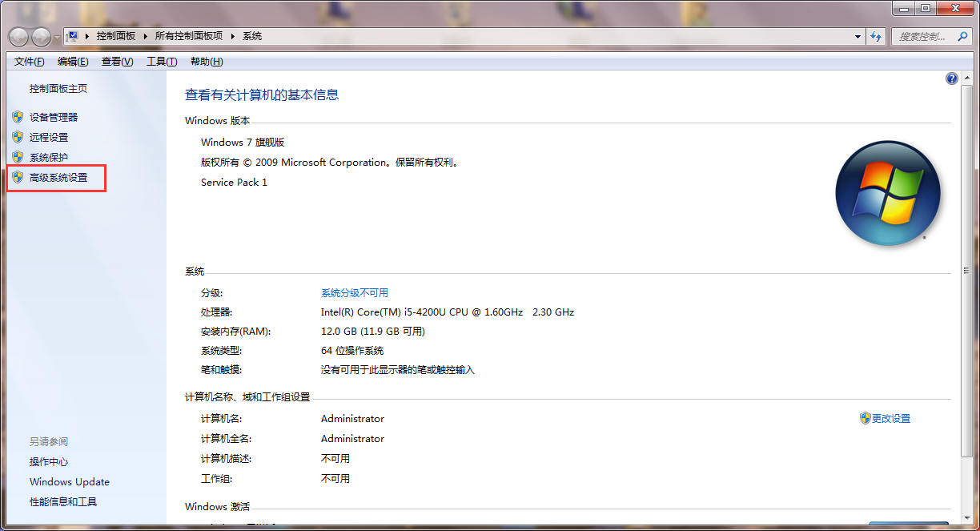Open the 编辑(E) menu
This screenshot has width=980, height=531.
tap(73, 62)
